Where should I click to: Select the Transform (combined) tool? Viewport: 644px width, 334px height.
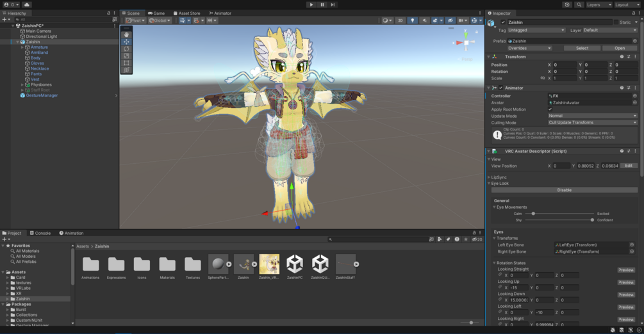click(126, 70)
